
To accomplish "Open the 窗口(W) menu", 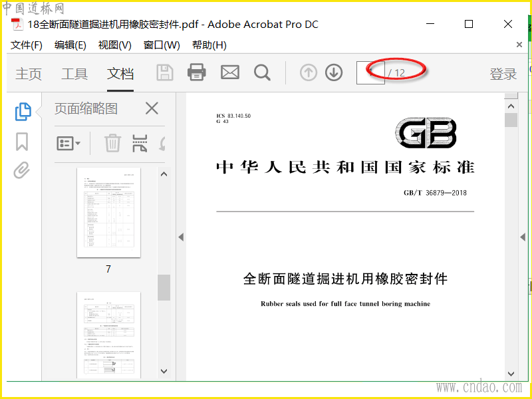I will coord(162,45).
